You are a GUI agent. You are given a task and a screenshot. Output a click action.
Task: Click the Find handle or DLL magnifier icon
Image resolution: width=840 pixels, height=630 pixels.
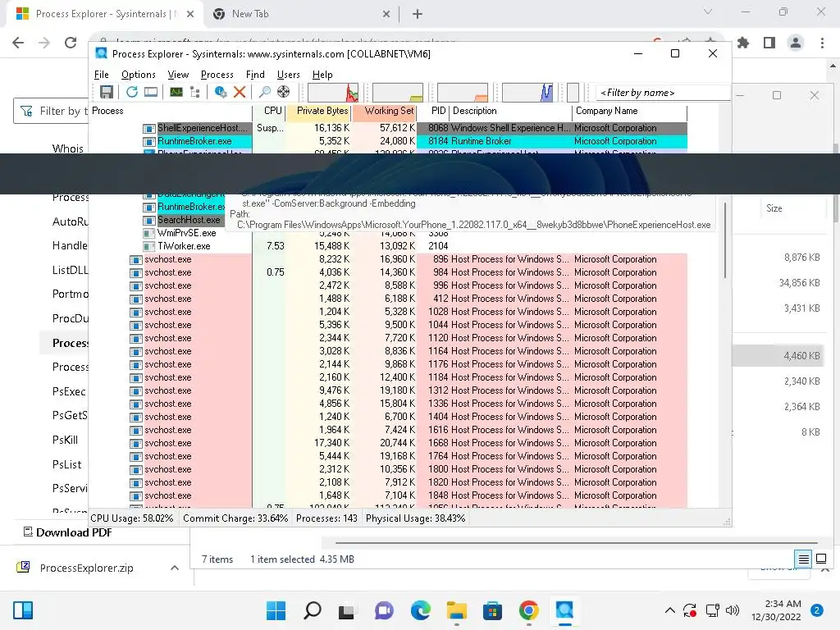coord(265,92)
